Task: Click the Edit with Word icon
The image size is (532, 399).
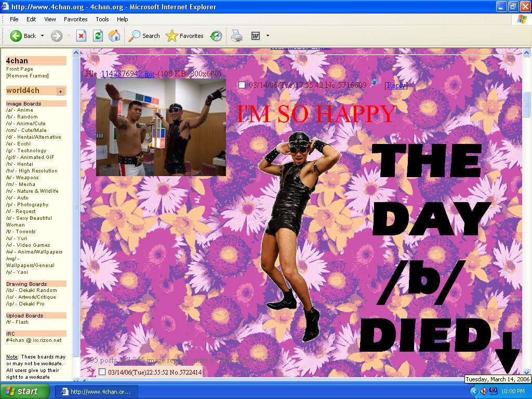Action: [x=256, y=36]
